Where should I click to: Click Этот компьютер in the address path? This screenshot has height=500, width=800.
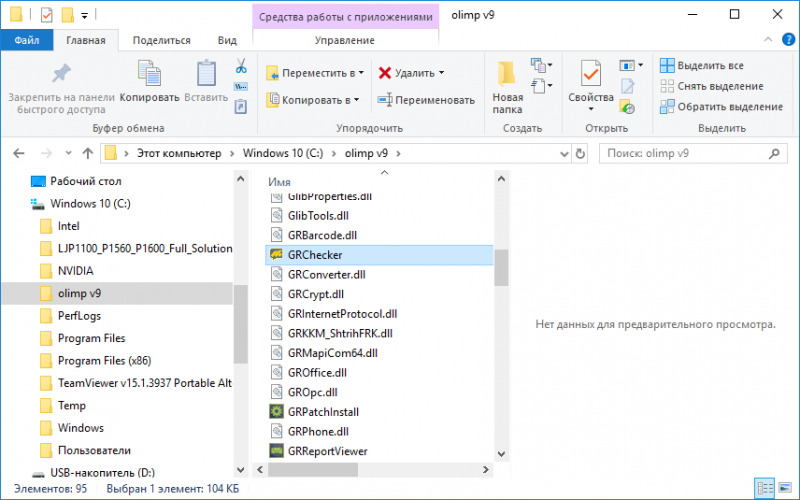click(x=179, y=153)
